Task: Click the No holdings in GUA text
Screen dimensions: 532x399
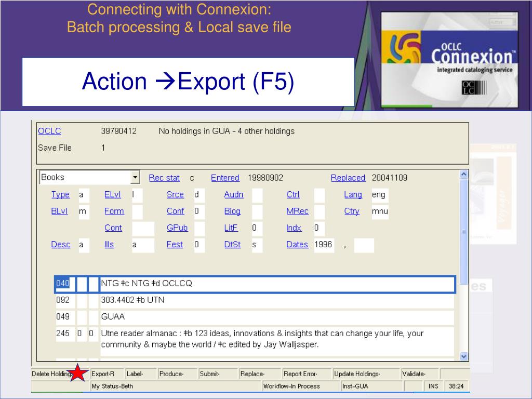Action: point(227,131)
